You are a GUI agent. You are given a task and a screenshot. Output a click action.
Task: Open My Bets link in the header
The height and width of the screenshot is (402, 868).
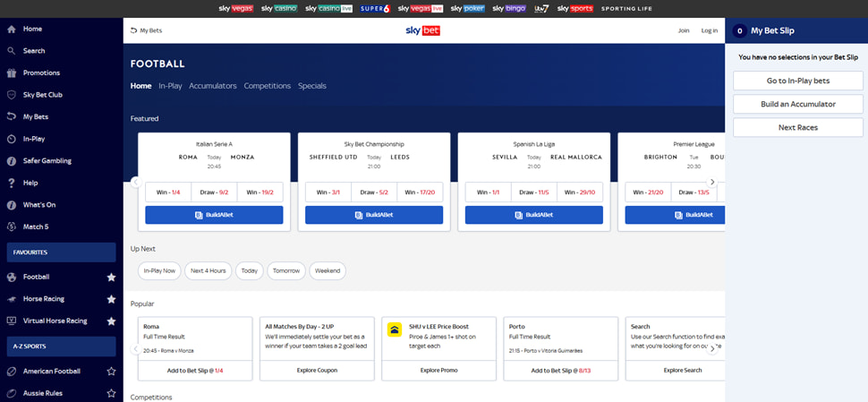[x=146, y=31]
